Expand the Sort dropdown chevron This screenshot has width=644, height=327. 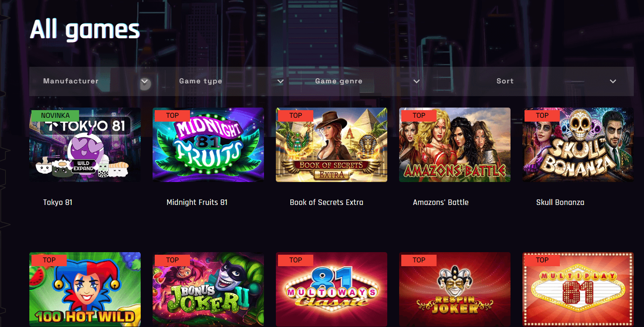pyautogui.click(x=613, y=81)
